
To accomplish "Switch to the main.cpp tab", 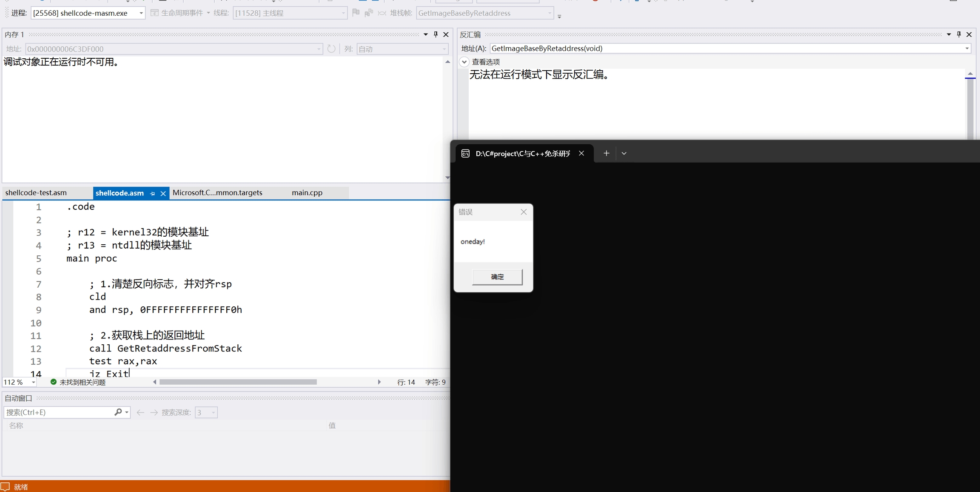I will click(307, 193).
